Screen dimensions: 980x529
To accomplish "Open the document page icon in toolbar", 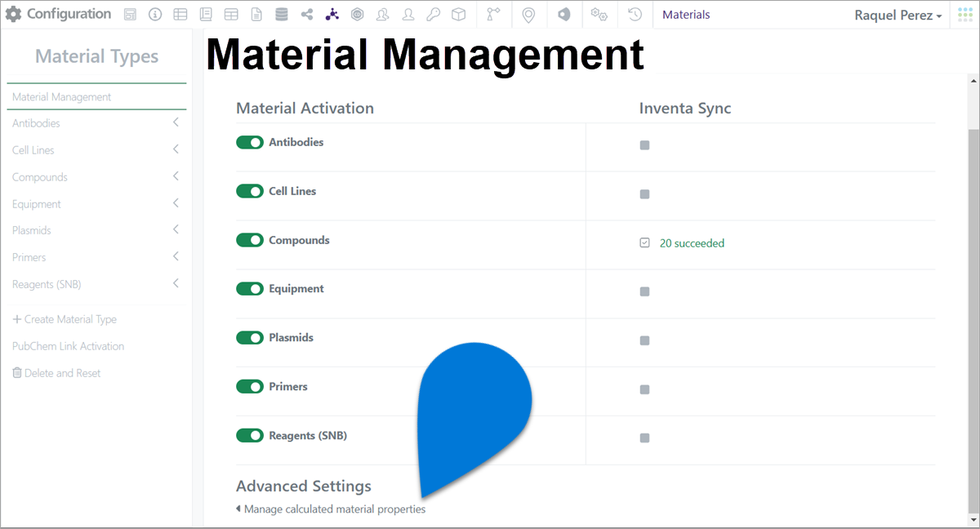I will [256, 15].
